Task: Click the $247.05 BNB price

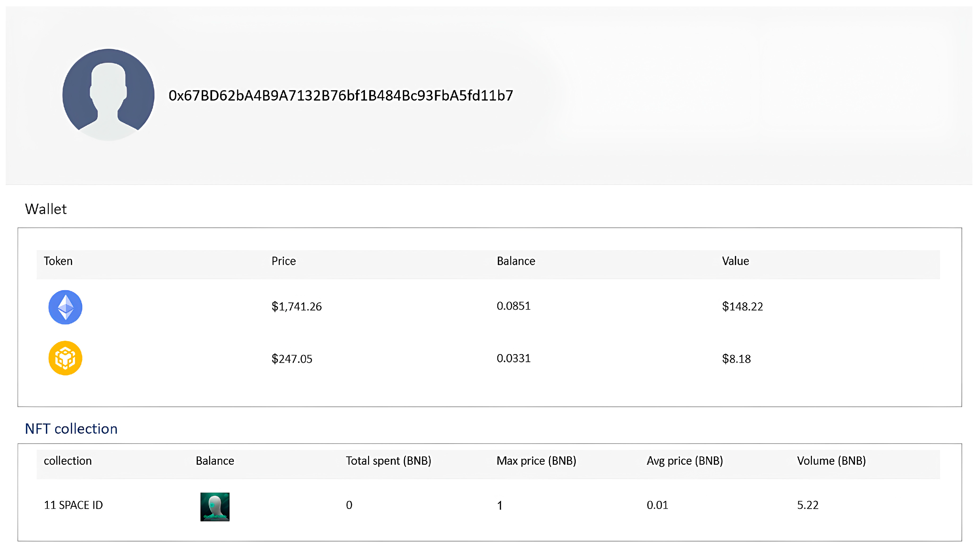Action: pyautogui.click(x=292, y=359)
